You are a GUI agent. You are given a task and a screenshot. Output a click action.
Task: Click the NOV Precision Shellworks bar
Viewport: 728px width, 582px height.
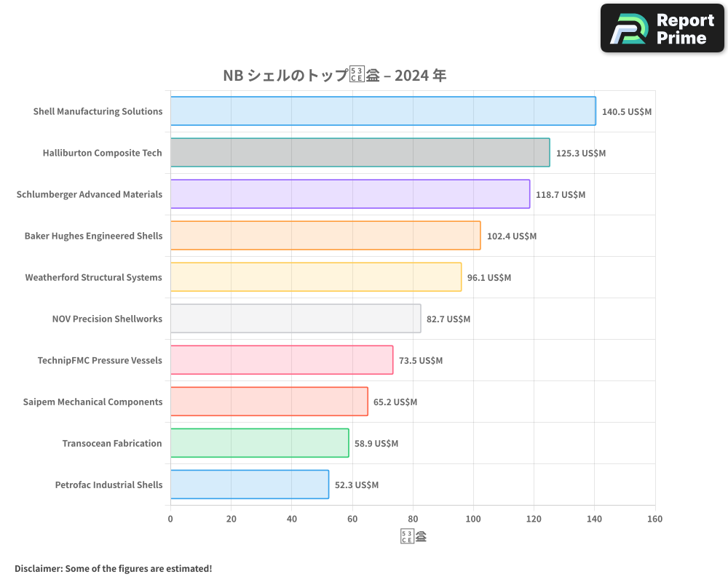(x=296, y=319)
